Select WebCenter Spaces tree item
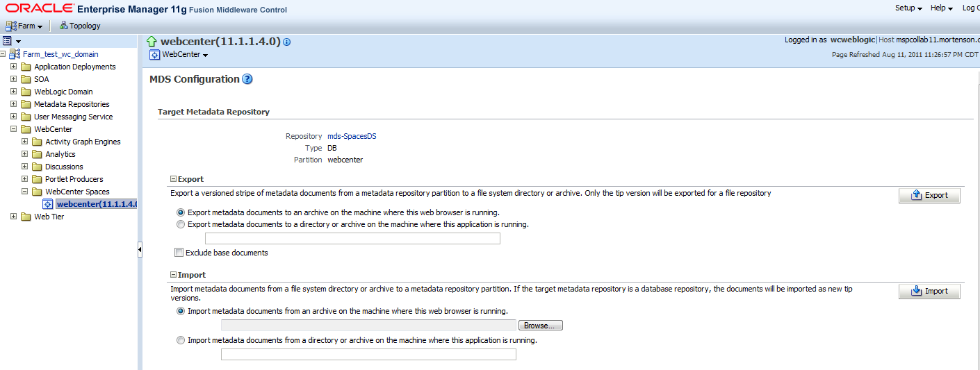 [77, 192]
